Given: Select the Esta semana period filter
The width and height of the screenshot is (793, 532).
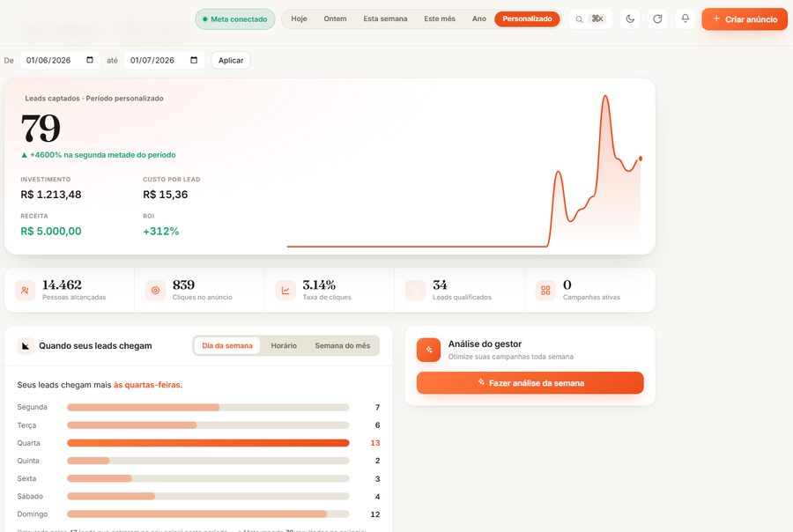Looking at the screenshot, I should tap(385, 18).
